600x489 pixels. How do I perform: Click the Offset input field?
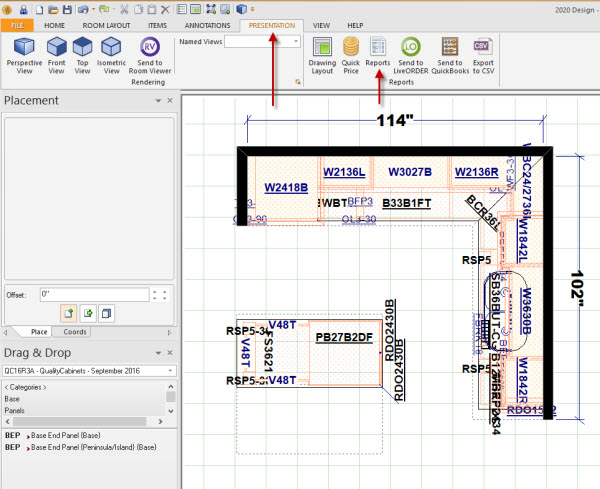point(92,295)
